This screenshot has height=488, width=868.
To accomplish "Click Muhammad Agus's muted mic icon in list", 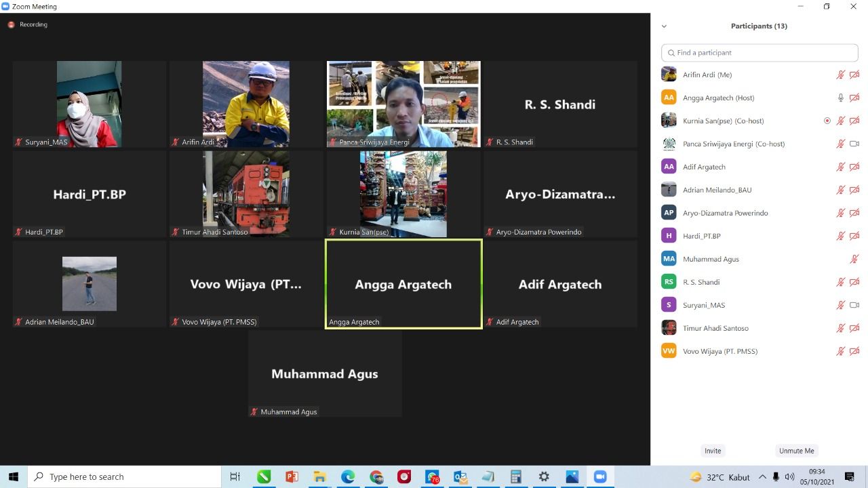I will click(x=854, y=259).
